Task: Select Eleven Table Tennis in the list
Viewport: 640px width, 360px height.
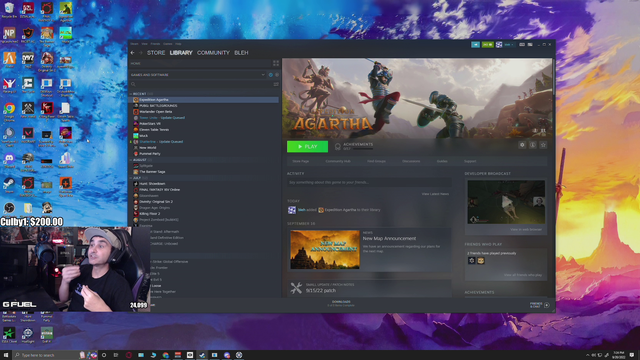Action: tap(154, 129)
